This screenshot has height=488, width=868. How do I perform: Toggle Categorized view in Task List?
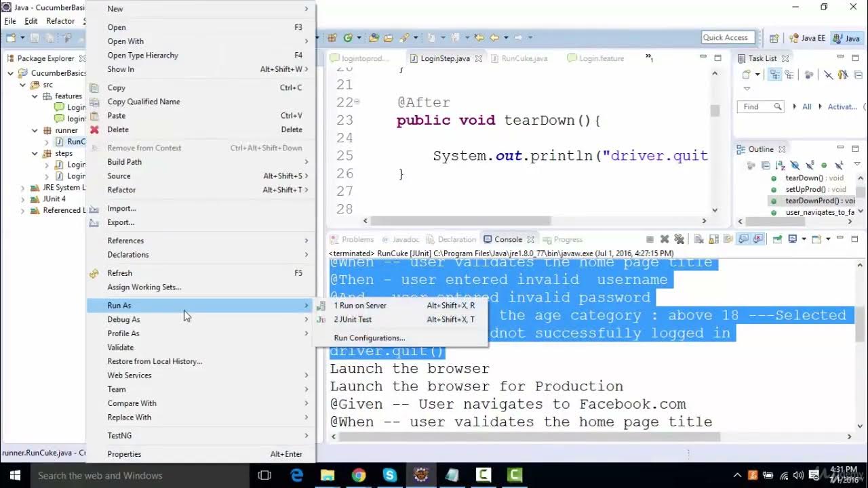tap(774, 75)
